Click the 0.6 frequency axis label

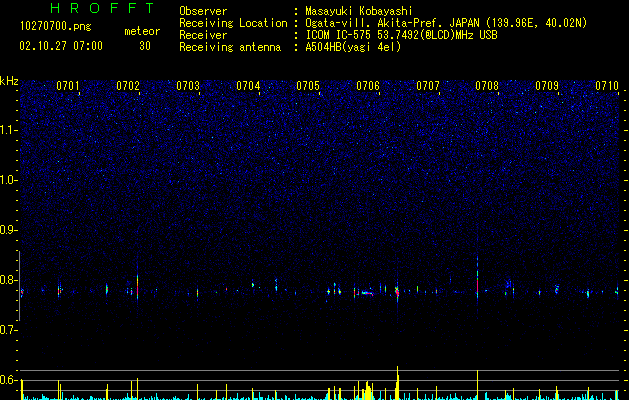pos(8,380)
